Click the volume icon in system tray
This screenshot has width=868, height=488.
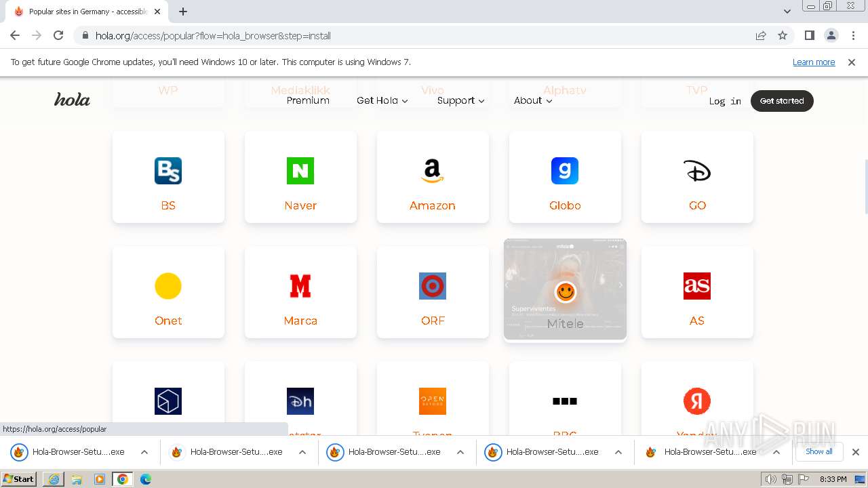click(771, 479)
